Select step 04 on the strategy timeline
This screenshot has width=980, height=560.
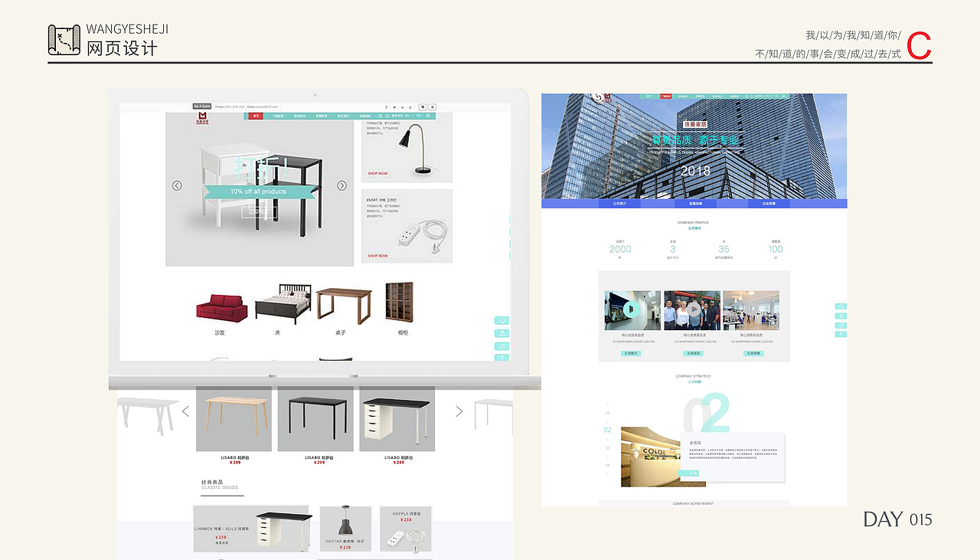608,465
